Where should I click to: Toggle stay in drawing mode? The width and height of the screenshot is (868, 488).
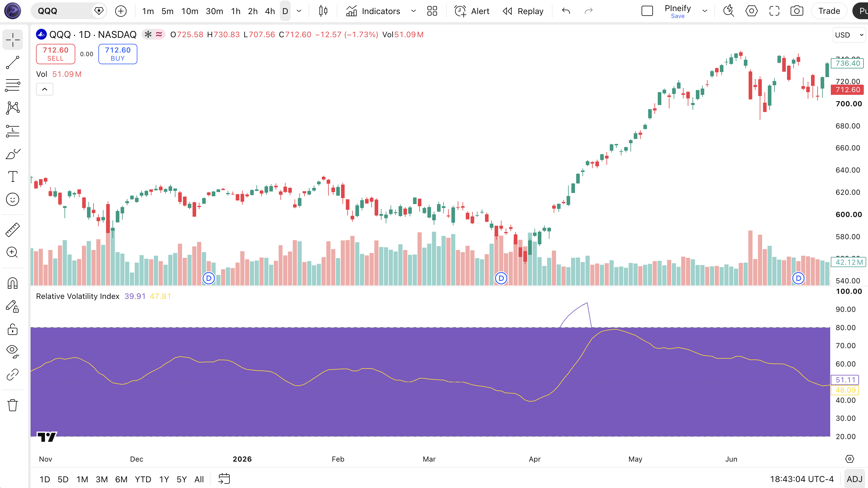(x=13, y=306)
